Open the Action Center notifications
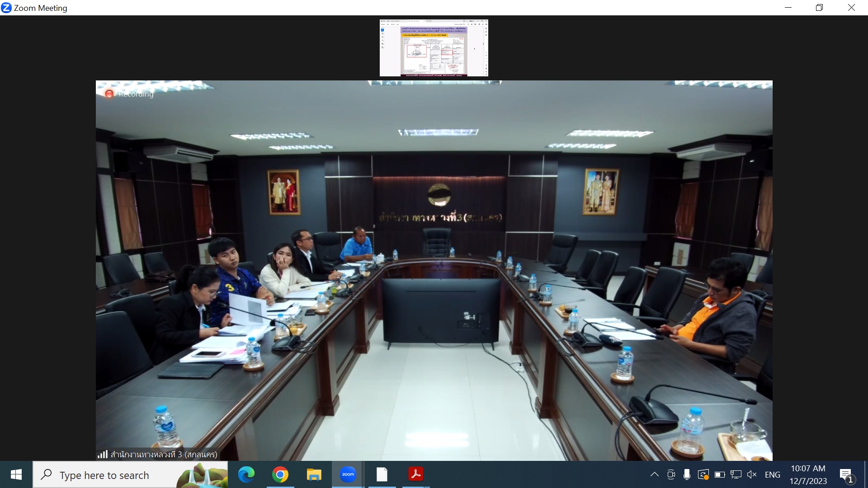The width and height of the screenshot is (868, 488). (x=846, y=474)
